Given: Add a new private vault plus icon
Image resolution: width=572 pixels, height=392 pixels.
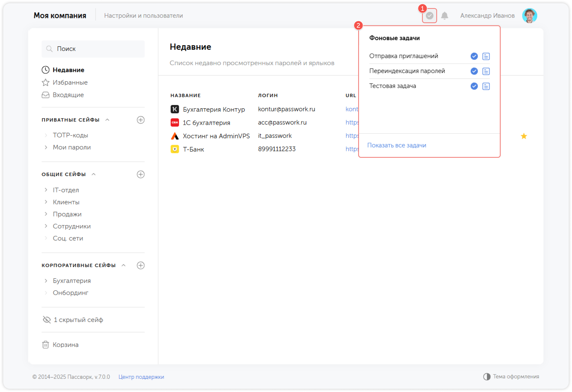Looking at the screenshot, I should click(x=141, y=120).
